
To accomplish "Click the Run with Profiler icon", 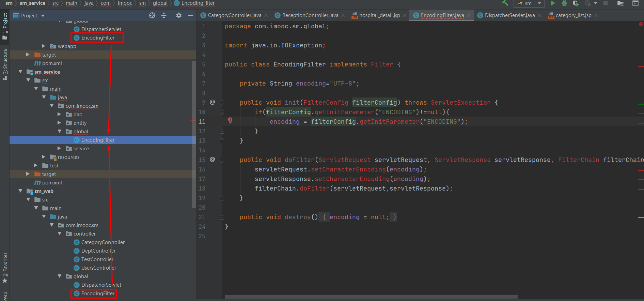I will click(x=587, y=3).
